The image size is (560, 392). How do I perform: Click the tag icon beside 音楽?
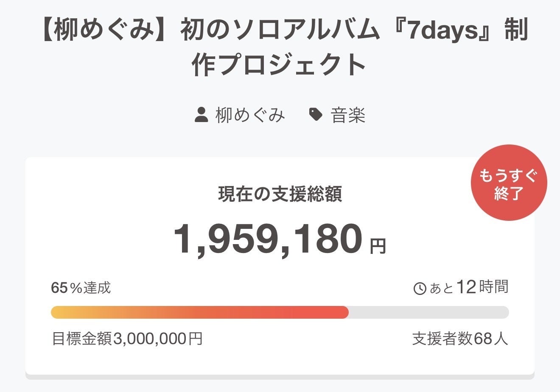[x=315, y=114]
